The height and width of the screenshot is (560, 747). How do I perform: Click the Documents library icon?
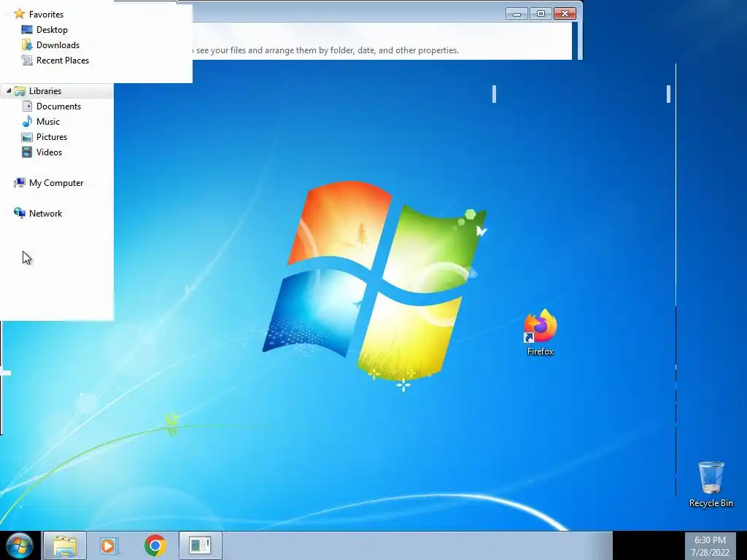click(27, 106)
